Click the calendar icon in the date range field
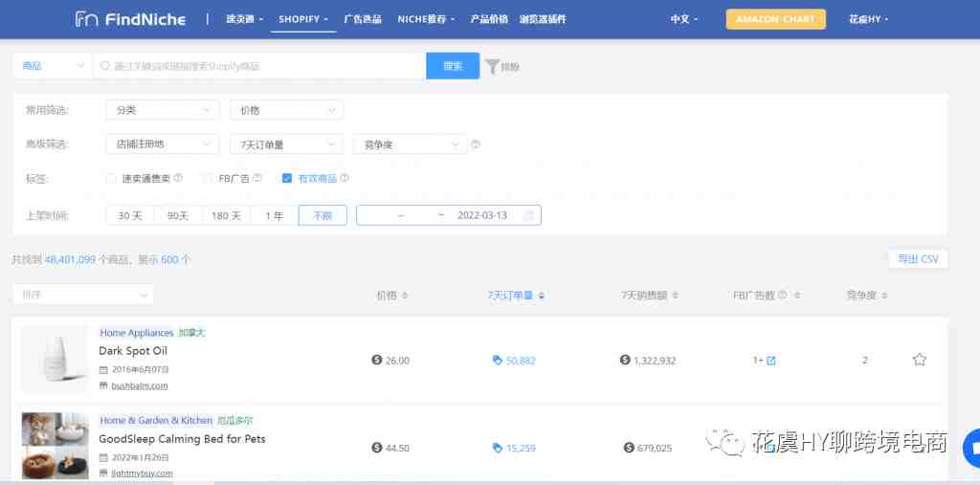Image resolution: width=980 pixels, height=485 pixels. coord(528,215)
